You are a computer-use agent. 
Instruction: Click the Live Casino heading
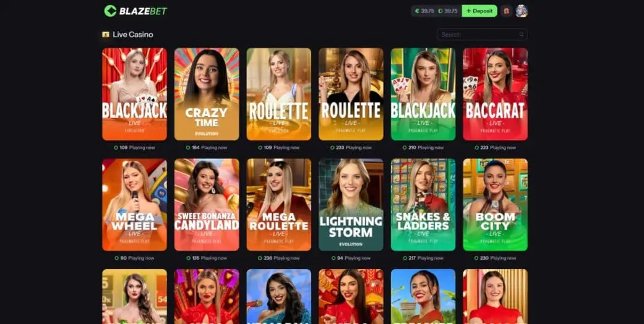click(132, 35)
